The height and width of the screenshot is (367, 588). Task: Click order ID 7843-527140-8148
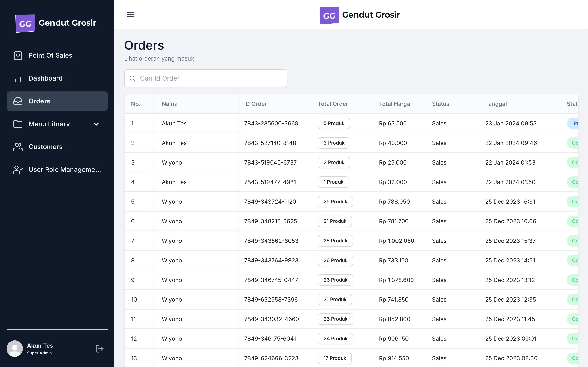pyautogui.click(x=270, y=143)
